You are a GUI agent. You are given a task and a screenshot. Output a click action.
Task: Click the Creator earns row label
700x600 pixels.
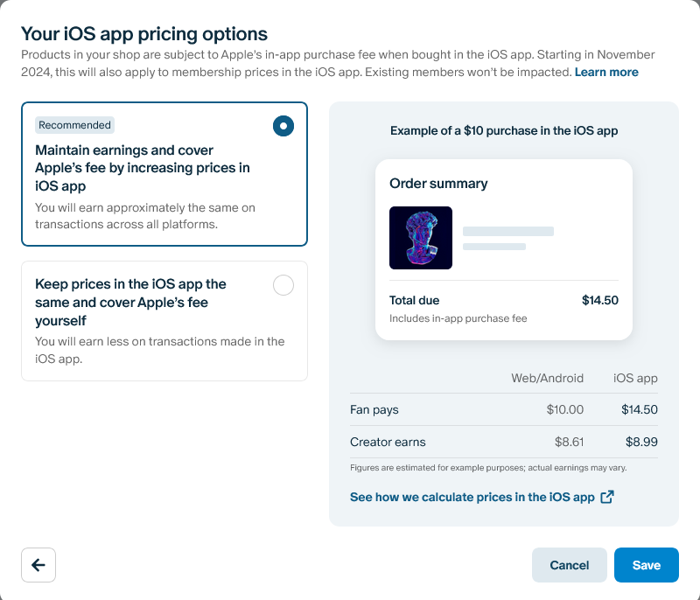click(388, 442)
